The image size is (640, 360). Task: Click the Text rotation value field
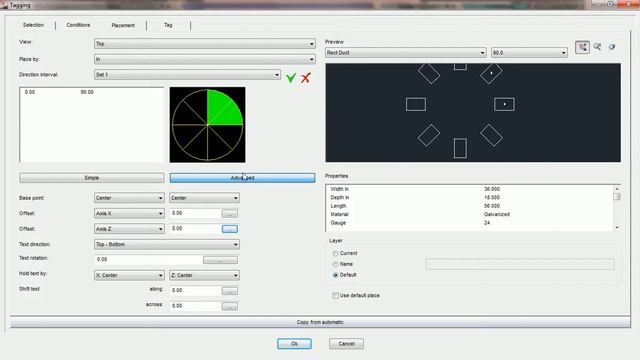pos(148,260)
